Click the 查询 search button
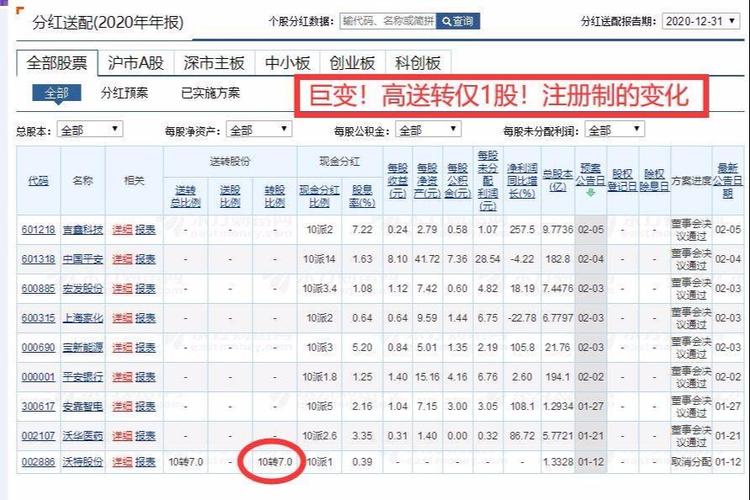Screen dimensions: 750x500 458,21
